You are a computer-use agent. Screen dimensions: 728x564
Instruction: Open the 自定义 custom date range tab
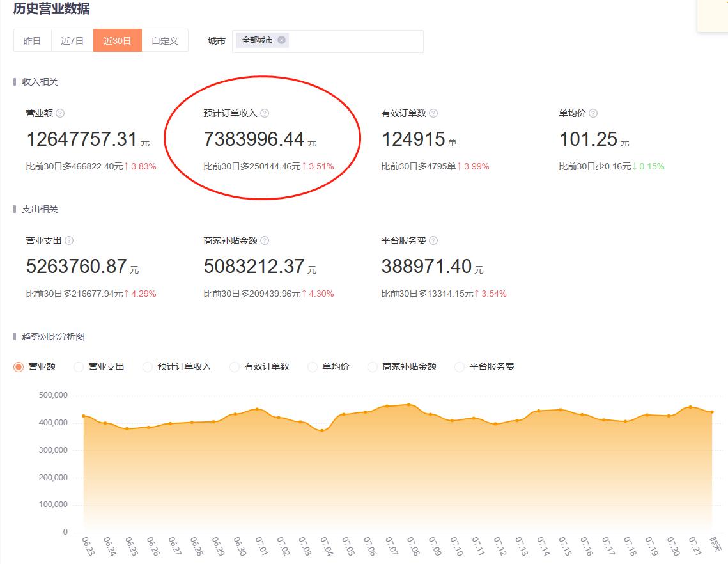[165, 40]
